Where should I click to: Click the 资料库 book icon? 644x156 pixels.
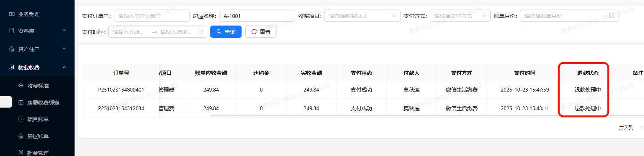pos(12,31)
